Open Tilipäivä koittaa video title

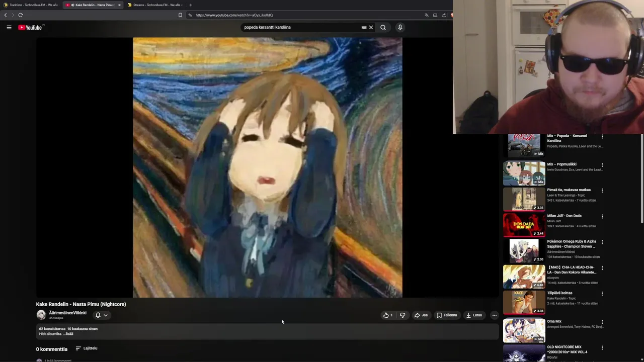(560, 293)
